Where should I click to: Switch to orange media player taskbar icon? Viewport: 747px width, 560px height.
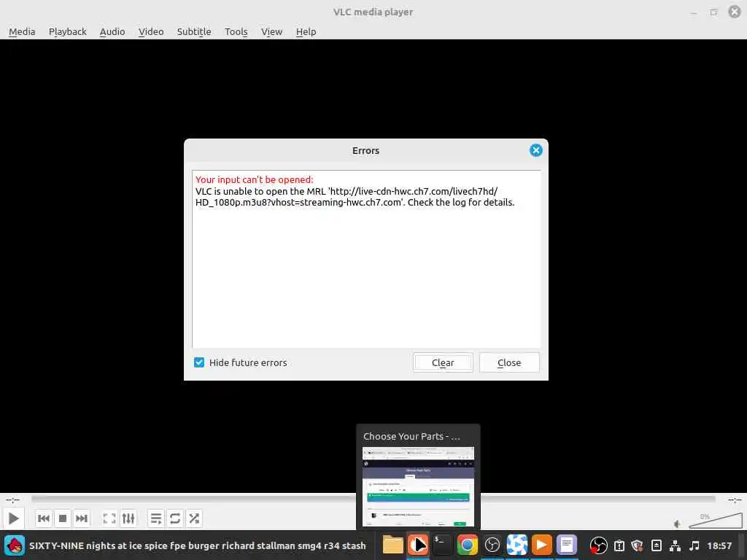[542, 545]
